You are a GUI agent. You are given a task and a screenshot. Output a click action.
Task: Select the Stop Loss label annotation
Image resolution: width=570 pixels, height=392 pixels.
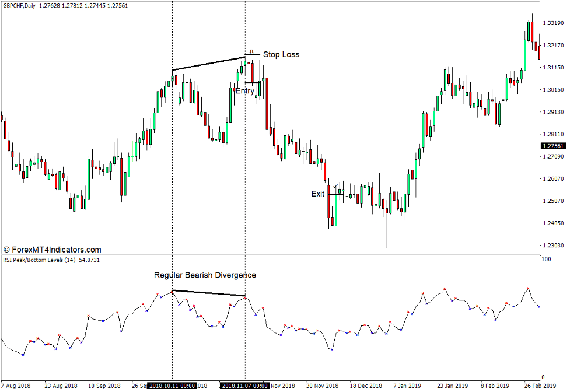tap(281, 54)
